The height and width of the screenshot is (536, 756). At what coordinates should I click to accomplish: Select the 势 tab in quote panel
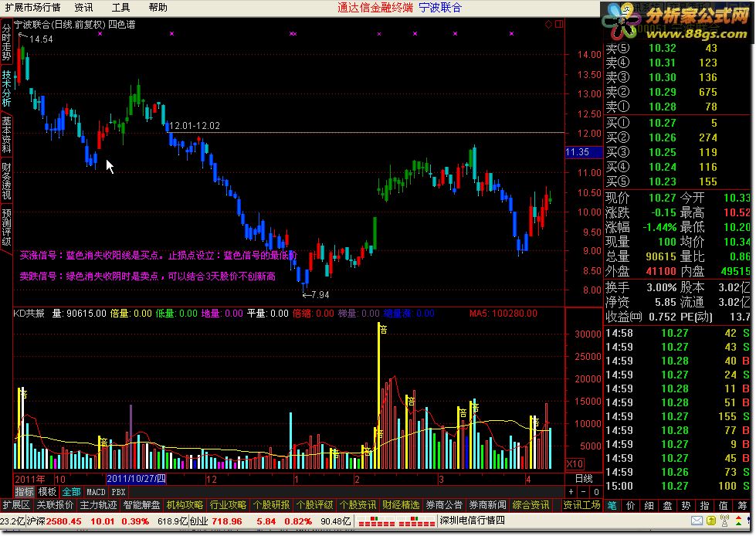686,505
